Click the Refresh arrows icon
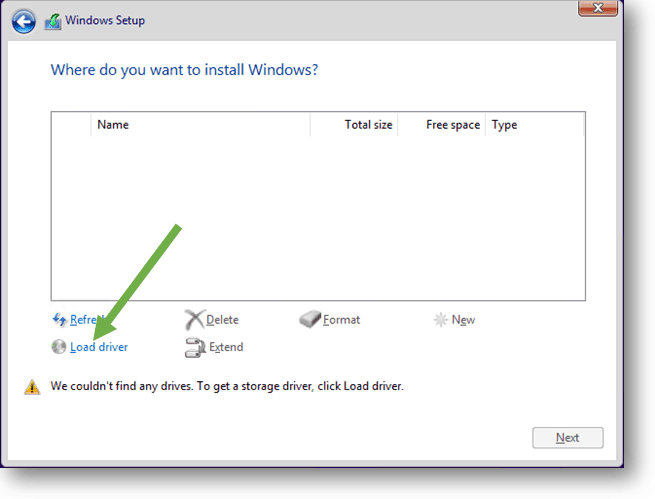The height and width of the screenshot is (499, 655). tap(59, 320)
